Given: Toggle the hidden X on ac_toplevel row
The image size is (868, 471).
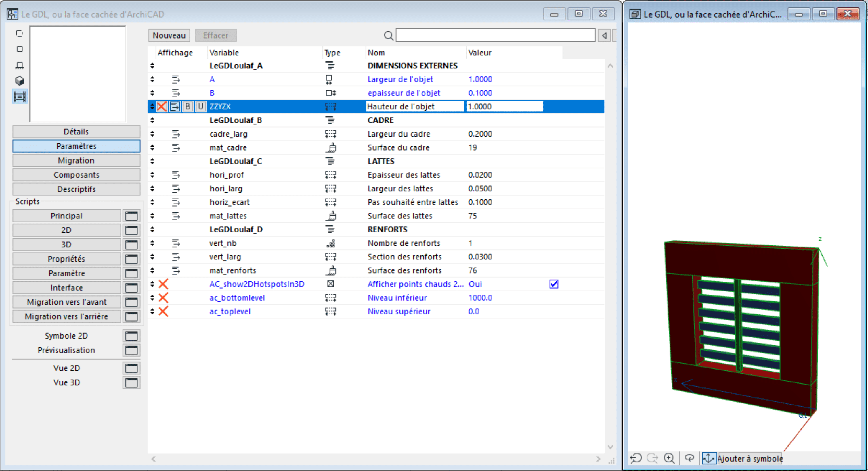Looking at the screenshot, I should coord(163,312).
